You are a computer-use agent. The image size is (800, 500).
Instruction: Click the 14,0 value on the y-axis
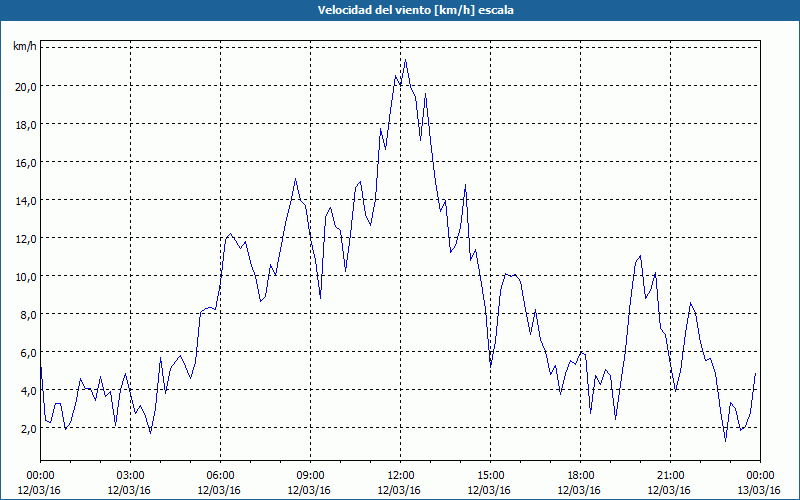tap(26, 201)
